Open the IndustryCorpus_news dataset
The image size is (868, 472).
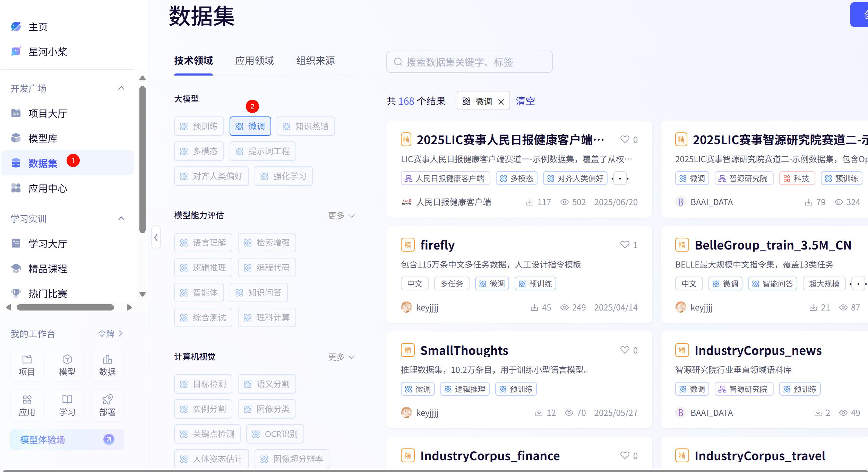pyautogui.click(x=758, y=350)
